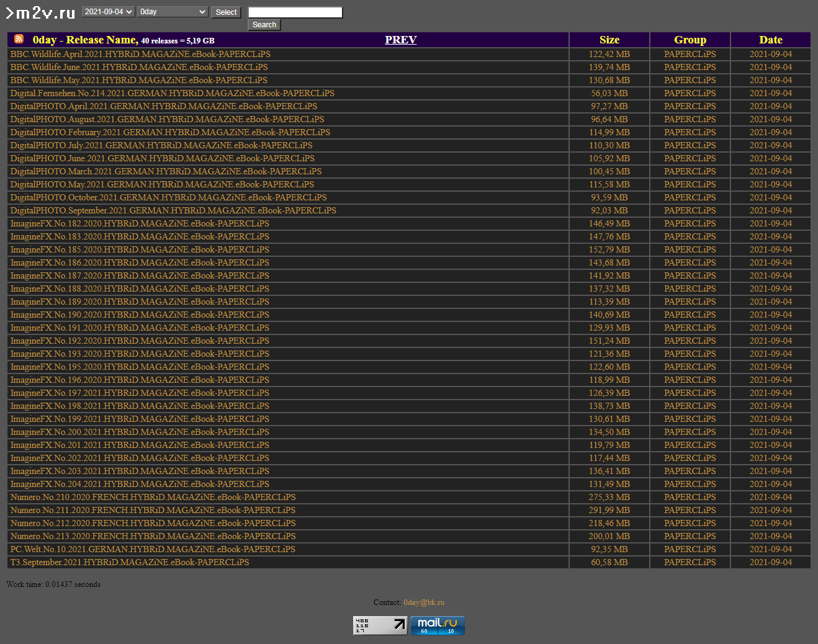Open DigitalPHOTO.March.2021 release
818x644 pixels.
coord(166,171)
